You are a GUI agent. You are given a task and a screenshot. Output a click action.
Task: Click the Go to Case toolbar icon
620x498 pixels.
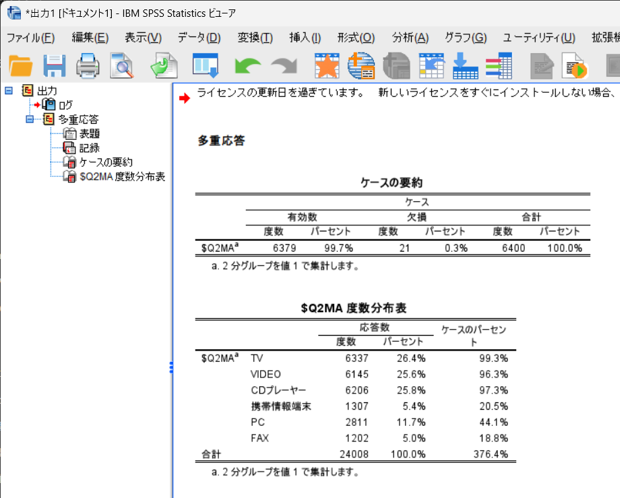[361, 67]
